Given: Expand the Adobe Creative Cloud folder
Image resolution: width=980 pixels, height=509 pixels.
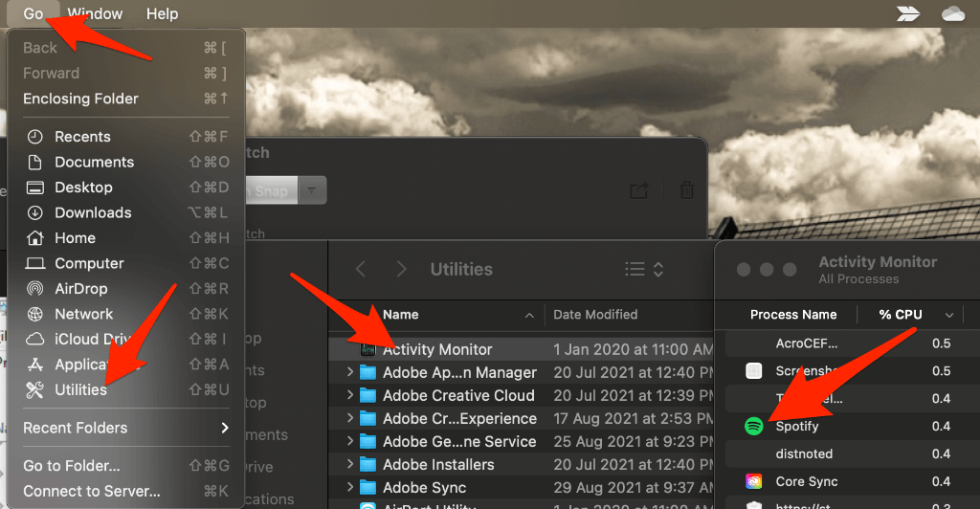Looking at the screenshot, I should 350,395.
